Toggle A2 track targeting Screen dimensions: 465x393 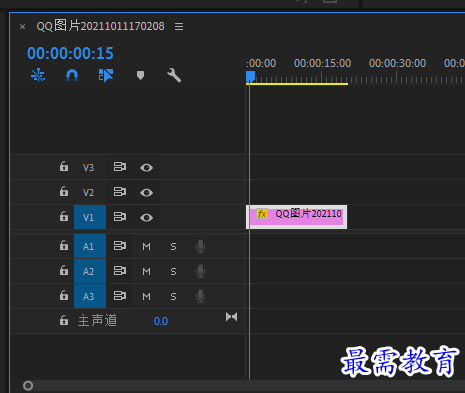coord(90,271)
